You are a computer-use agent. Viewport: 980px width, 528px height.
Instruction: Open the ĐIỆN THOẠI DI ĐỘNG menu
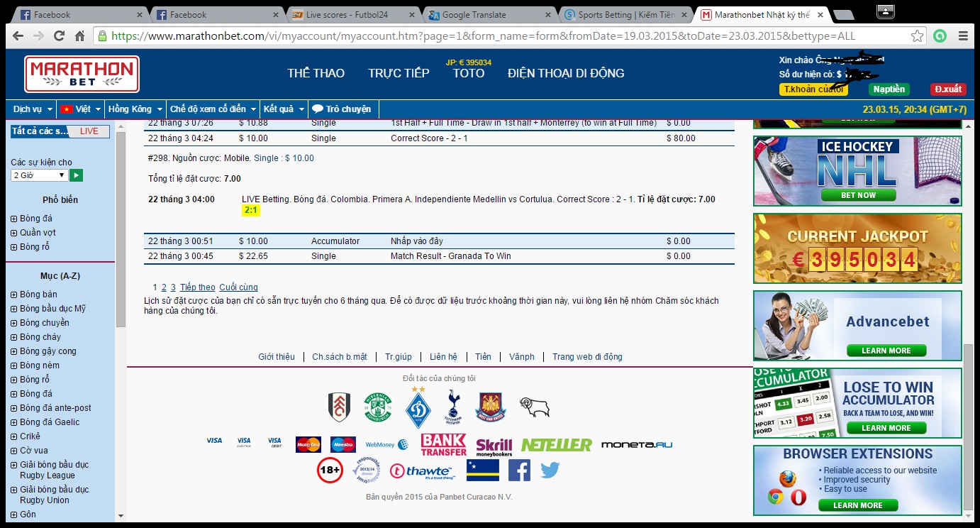[x=566, y=73]
